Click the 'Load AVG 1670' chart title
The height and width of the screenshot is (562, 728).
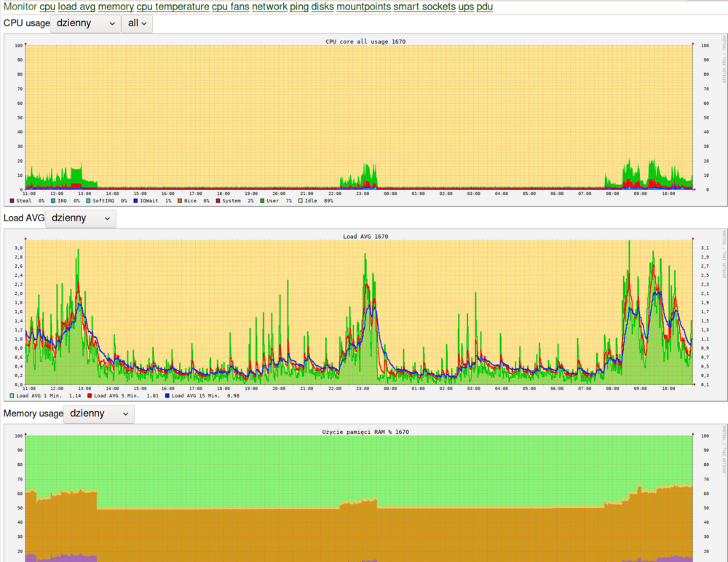click(x=365, y=237)
